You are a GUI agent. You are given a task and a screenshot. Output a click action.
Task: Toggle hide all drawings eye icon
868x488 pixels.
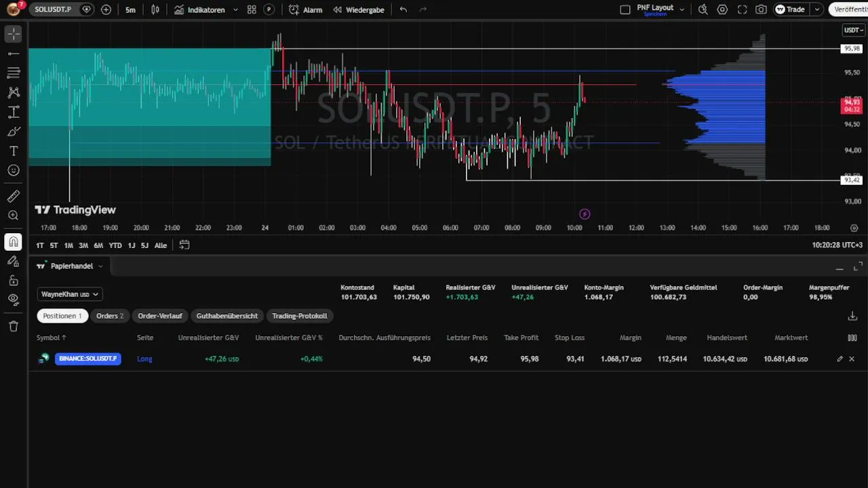point(14,299)
